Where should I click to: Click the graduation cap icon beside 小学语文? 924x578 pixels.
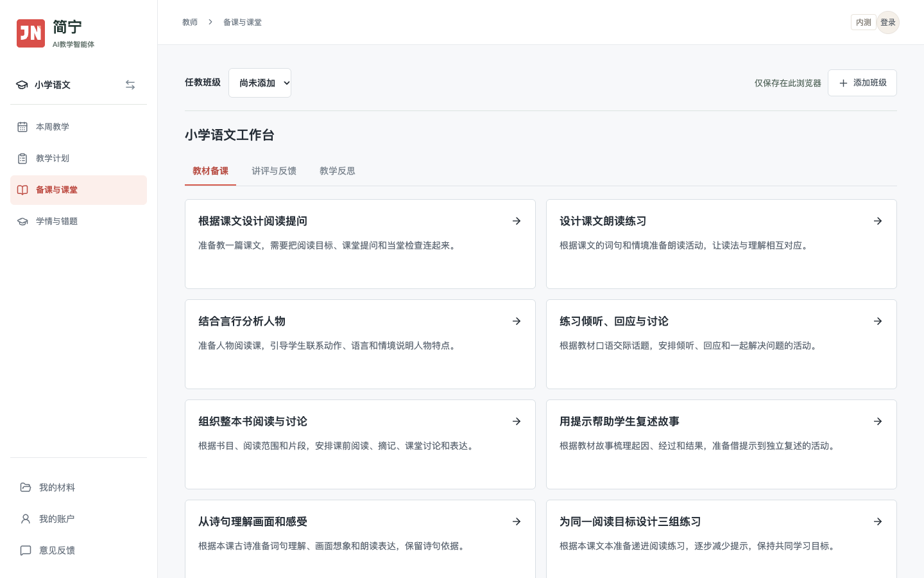22,85
